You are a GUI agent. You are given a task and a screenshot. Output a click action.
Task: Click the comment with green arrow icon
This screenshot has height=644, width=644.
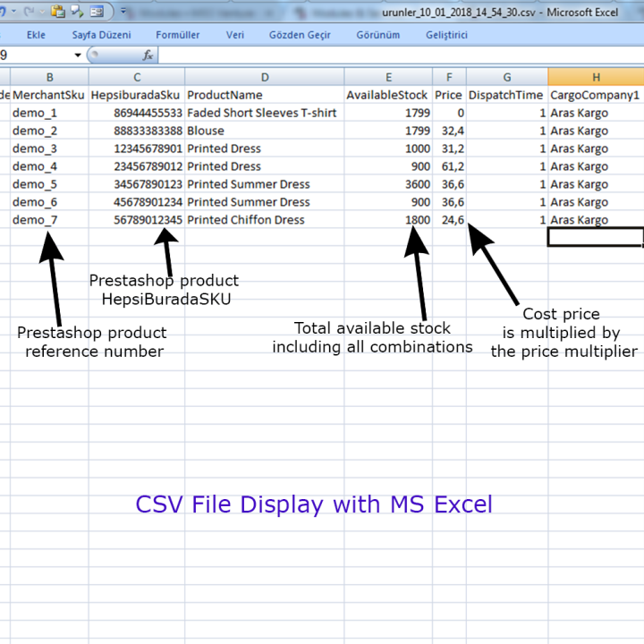(77, 12)
